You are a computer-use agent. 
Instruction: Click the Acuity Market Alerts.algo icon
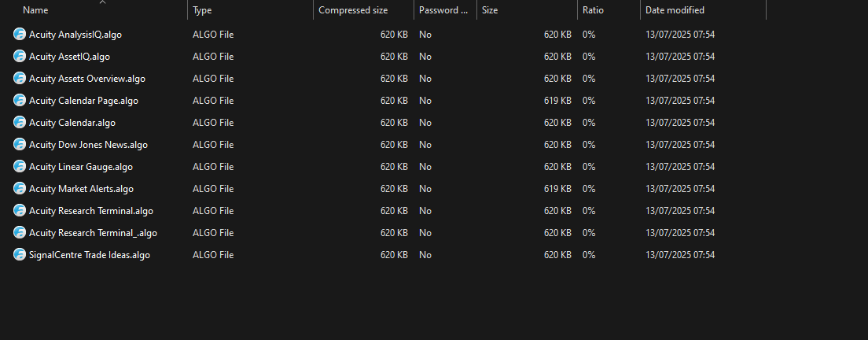(20, 188)
